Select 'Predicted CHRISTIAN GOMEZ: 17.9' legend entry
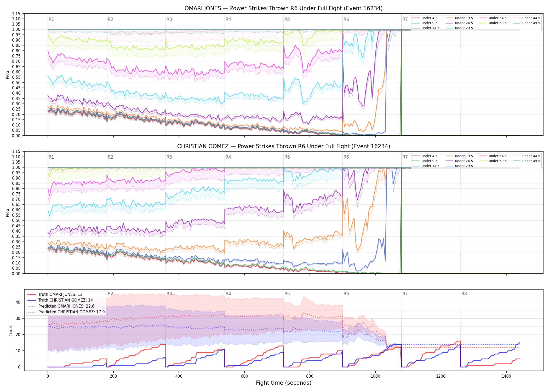Image resolution: width=549 pixels, height=392 pixels. 66,312
